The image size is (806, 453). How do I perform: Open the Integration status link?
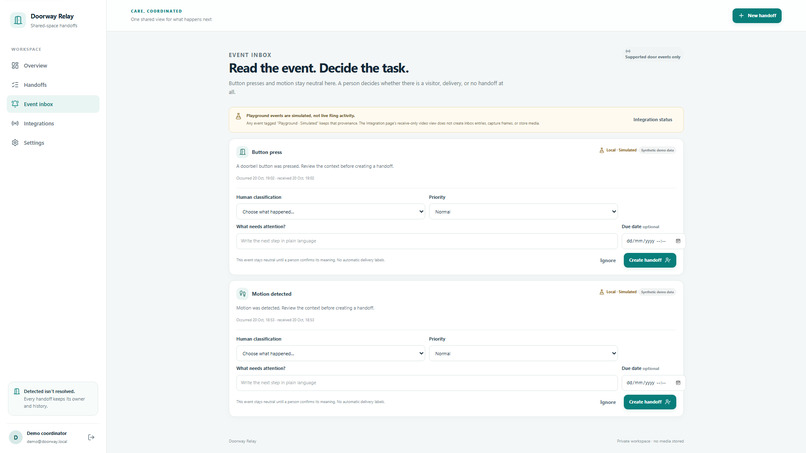coord(652,120)
